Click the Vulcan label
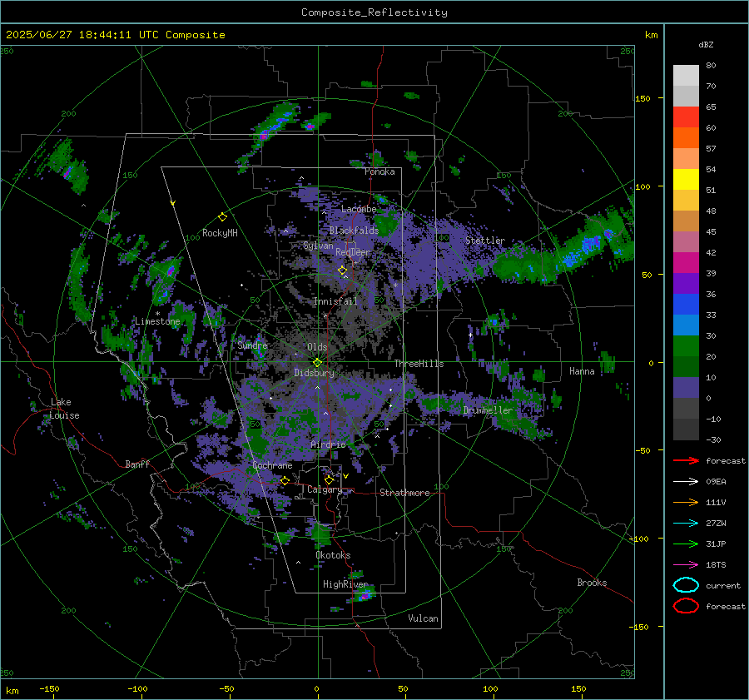The width and height of the screenshot is (749, 700). (x=423, y=618)
